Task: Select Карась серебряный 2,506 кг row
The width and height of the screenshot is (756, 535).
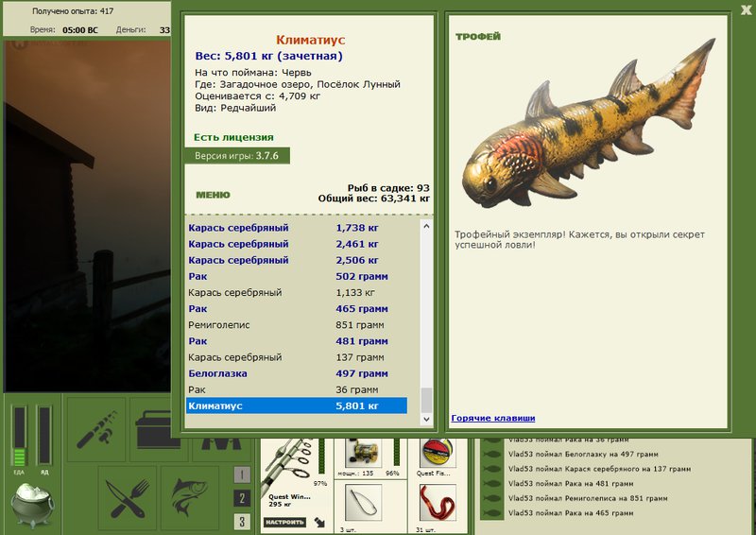Action: (x=297, y=260)
